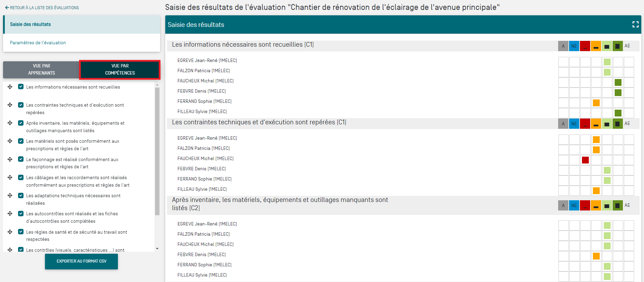The image size is (644, 282).
Task: Click FAUCHEUX Michel's red result square
Action: click(585, 160)
